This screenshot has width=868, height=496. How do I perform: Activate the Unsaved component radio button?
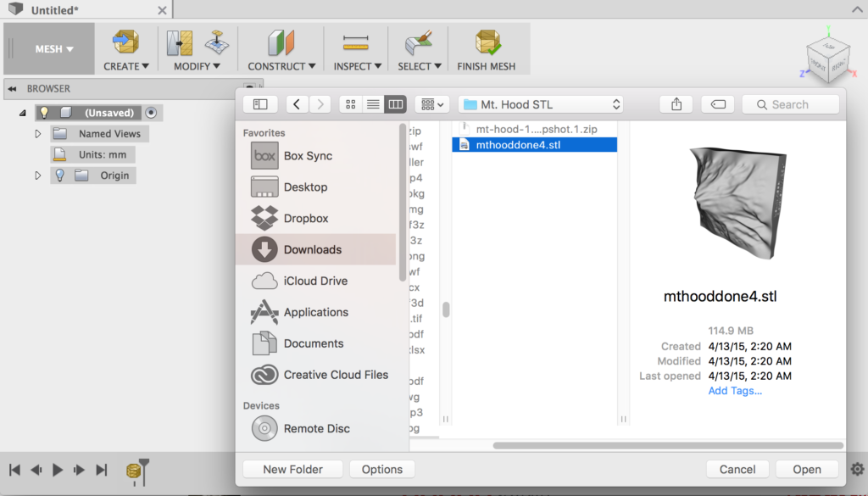tap(151, 113)
